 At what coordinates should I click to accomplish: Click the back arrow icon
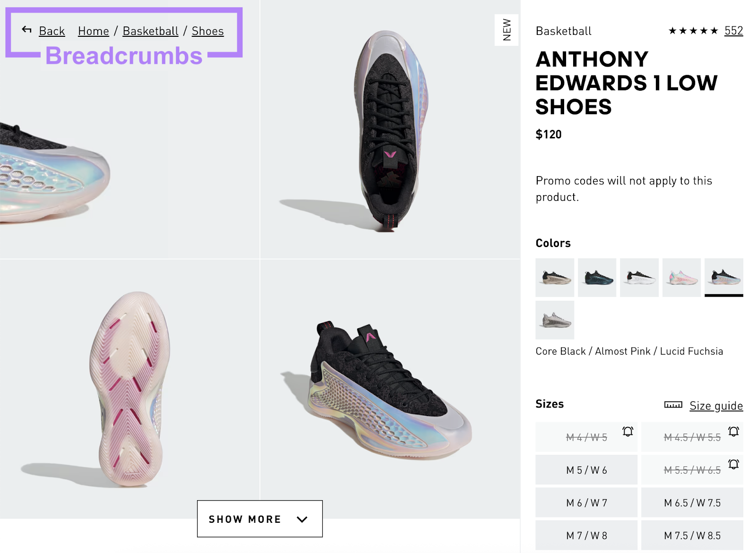[26, 30]
